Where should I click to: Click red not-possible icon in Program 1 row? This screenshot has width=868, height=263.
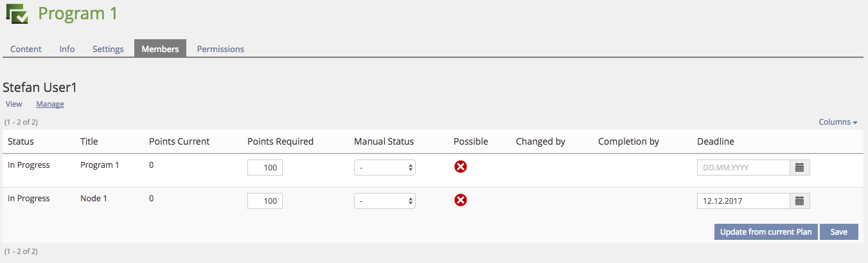tap(461, 167)
